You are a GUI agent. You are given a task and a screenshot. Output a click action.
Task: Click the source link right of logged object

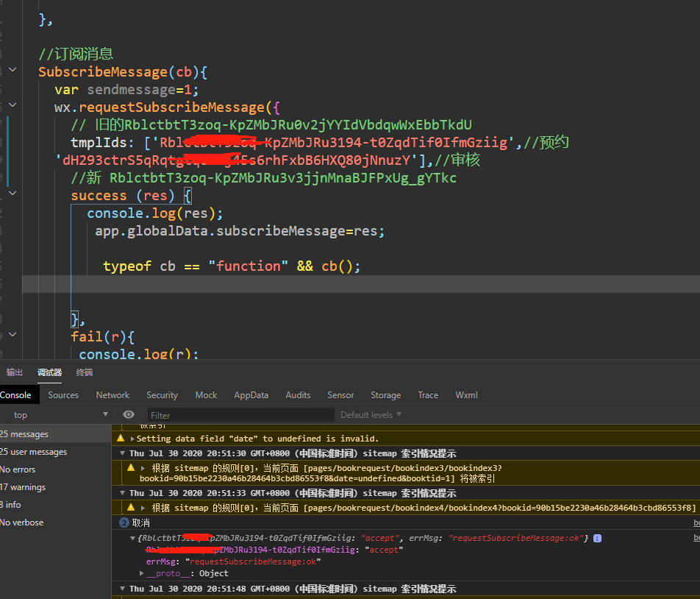[696, 538]
